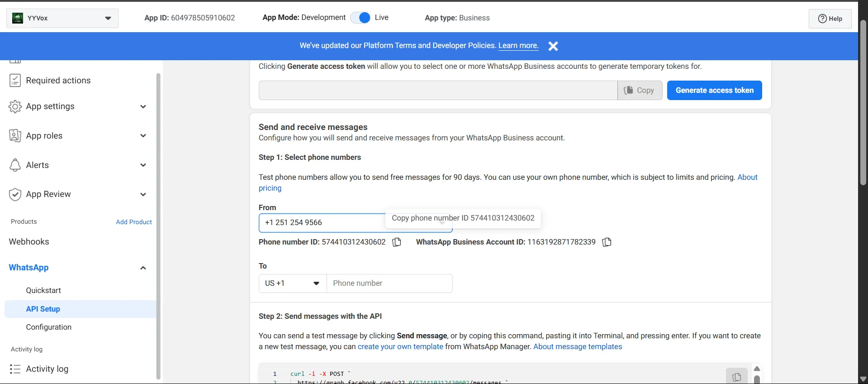Click the Alerts bell icon
Viewport: 868px width, 384px height.
tap(15, 165)
